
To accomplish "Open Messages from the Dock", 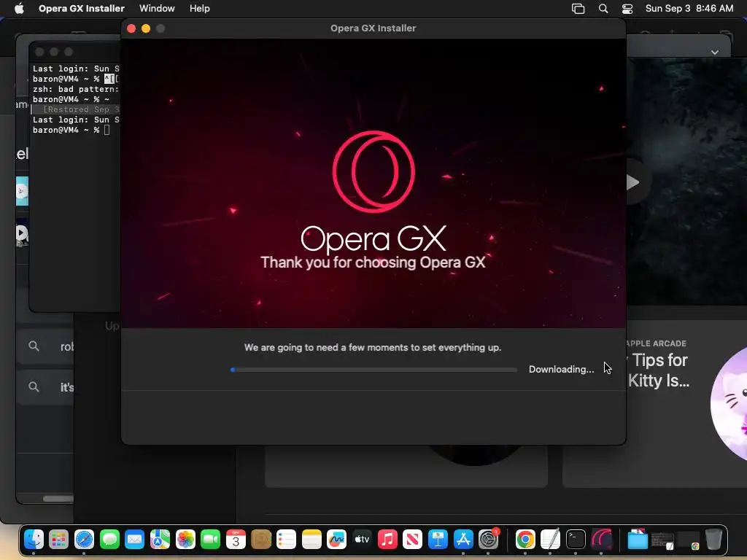I will tap(109, 540).
